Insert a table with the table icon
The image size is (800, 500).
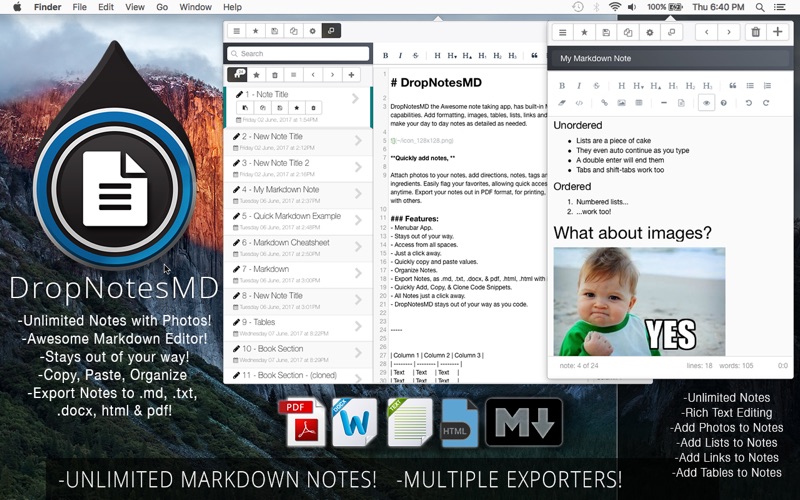(638, 103)
